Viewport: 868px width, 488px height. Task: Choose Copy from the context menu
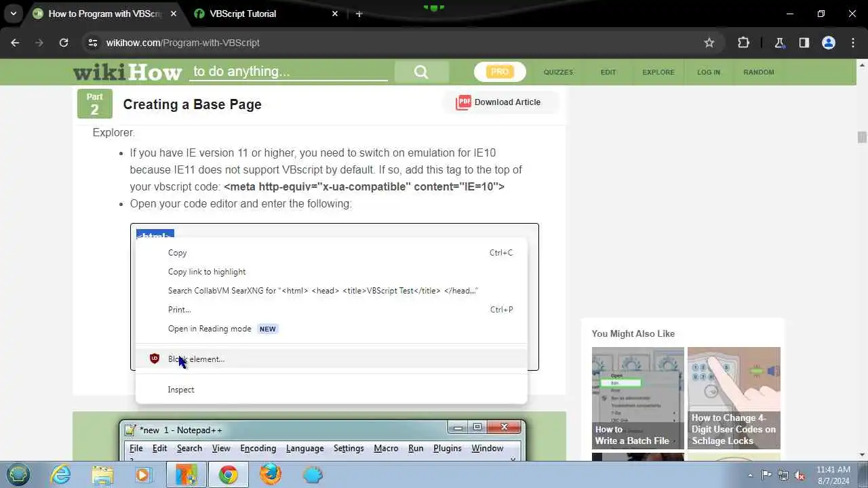(331, 253)
